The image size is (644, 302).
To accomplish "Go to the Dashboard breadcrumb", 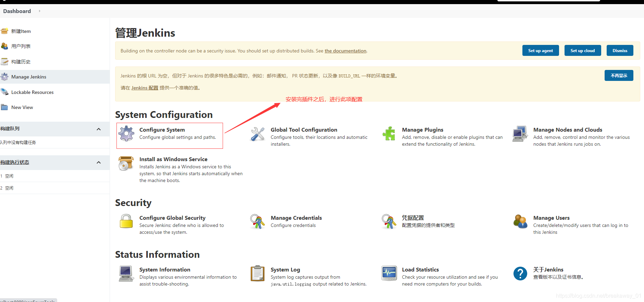I will click(x=17, y=11).
